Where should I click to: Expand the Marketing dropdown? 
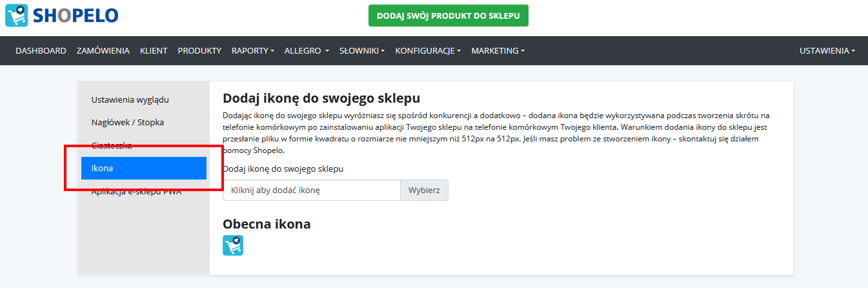tap(498, 50)
